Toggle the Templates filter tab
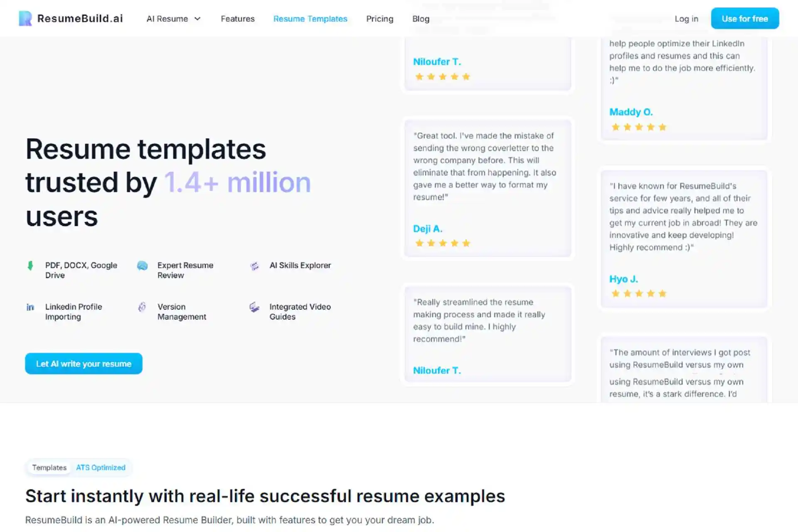Image resolution: width=798 pixels, height=532 pixels. pyautogui.click(x=49, y=467)
